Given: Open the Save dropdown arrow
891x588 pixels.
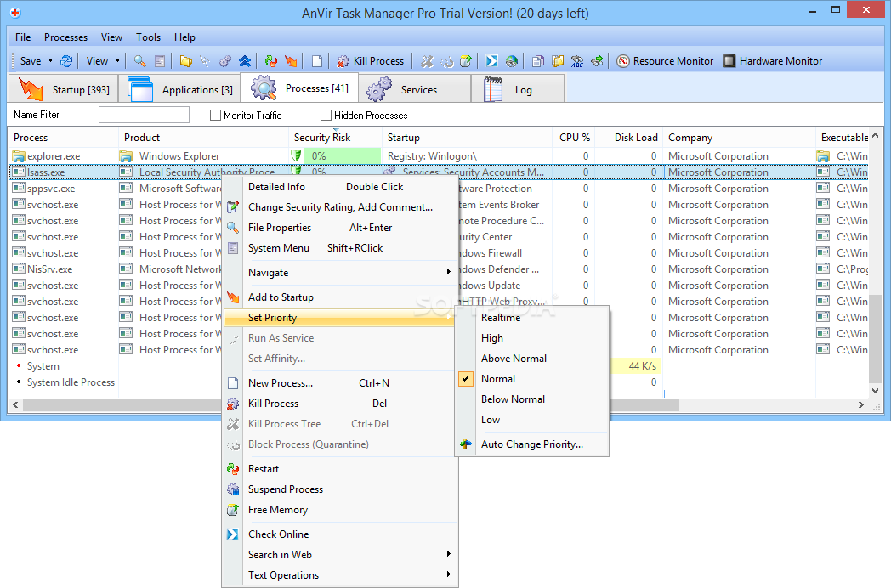Looking at the screenshot, I should (x=50, y=61).
